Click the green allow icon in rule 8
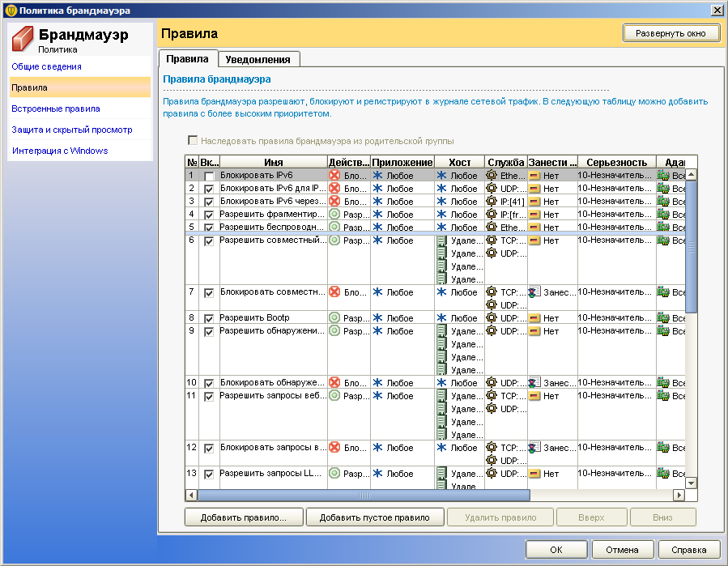728x566 pixels. 334,318
